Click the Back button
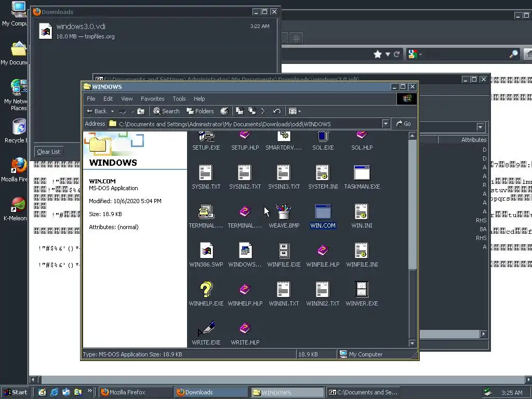 97,111
